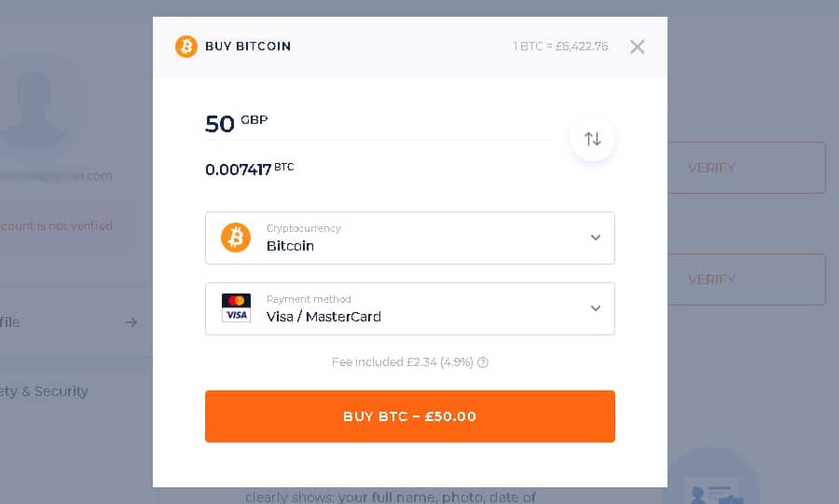Expand the chevron beside Visa / MasterCard
This screenshot has width=839, height=504.
[596, 308]
